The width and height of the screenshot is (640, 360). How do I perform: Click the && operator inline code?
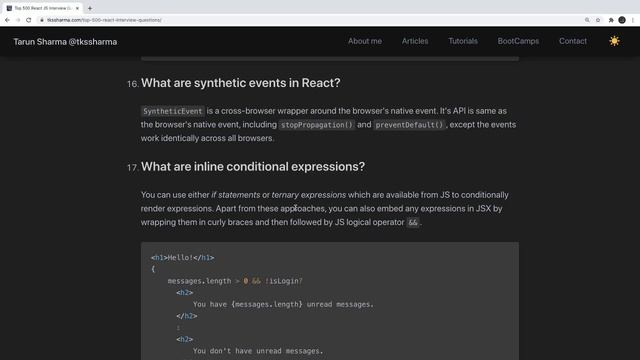413,222
